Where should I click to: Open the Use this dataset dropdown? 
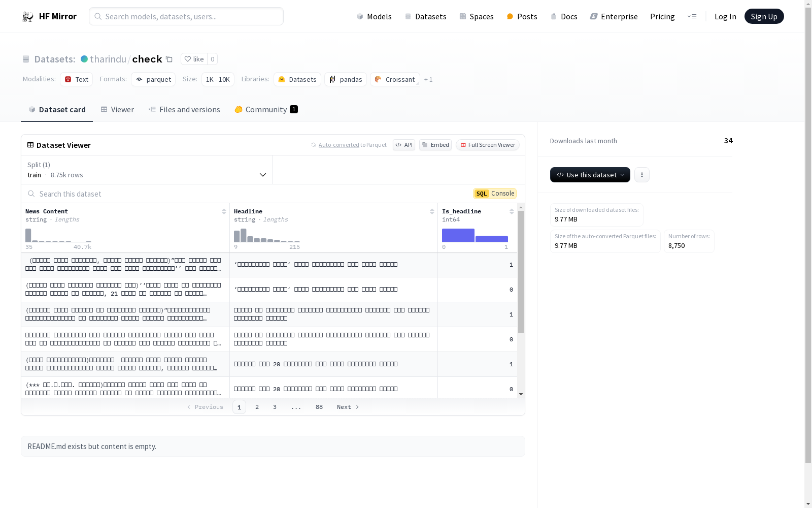pos(590,175)
